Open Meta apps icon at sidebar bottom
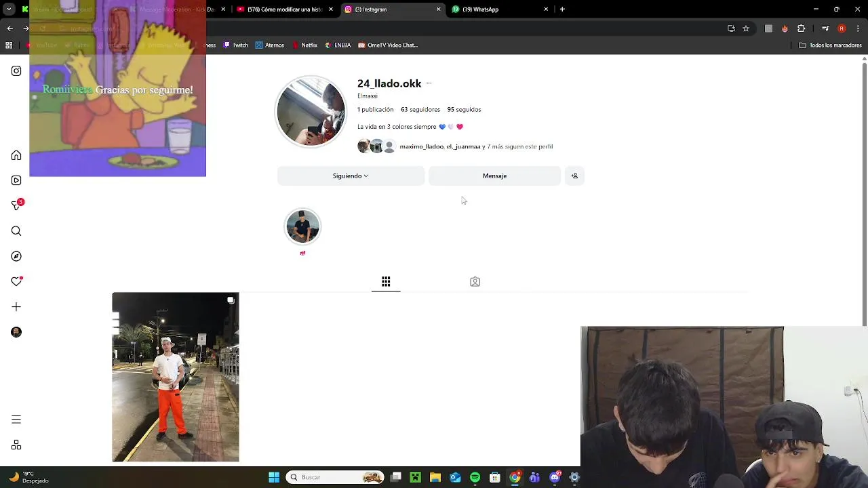Viewport: 868px width, 488px height. [x=16, y=445]
